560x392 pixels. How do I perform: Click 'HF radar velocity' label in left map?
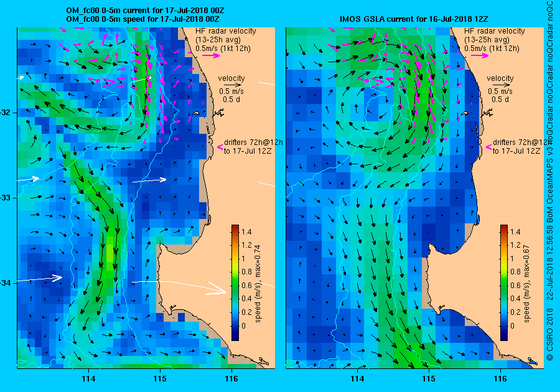[x=226, y=31]
